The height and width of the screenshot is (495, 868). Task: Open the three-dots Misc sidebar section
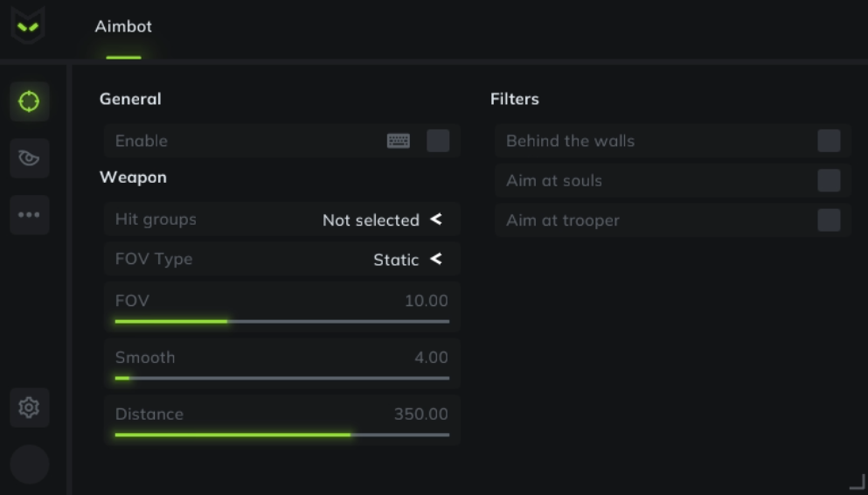[29, 215]
